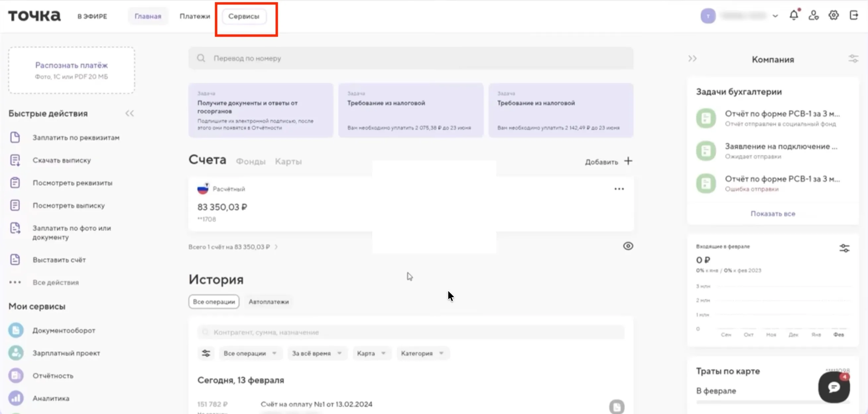Toggle balance visibility eye icon

pyautogui.click(x=628, y=246)
